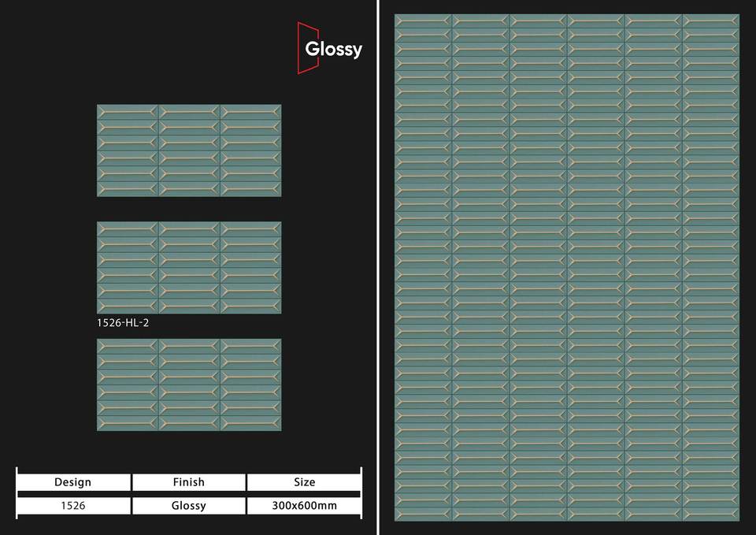This screenshot has height=535, width=756.
Task: Click left white end bar of spec table
Action: pyautogui.click(x=17, y=493)
